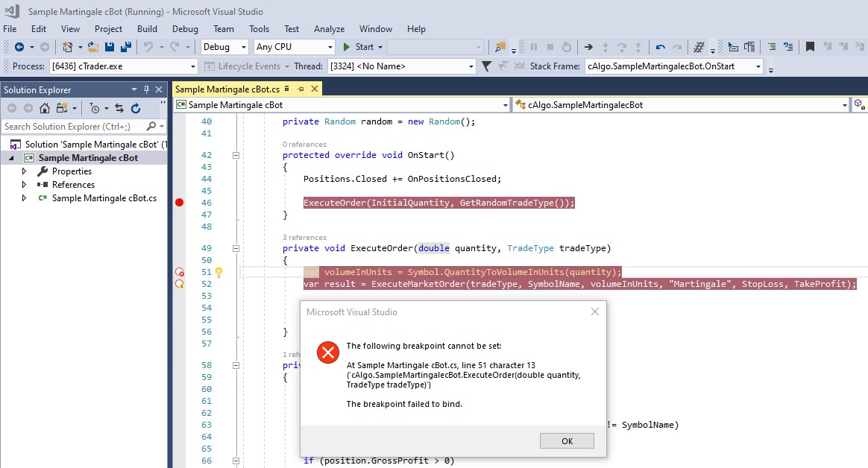Click the thread filter funnel icon
The image size is (868, 468).
[x=486, y=66]
